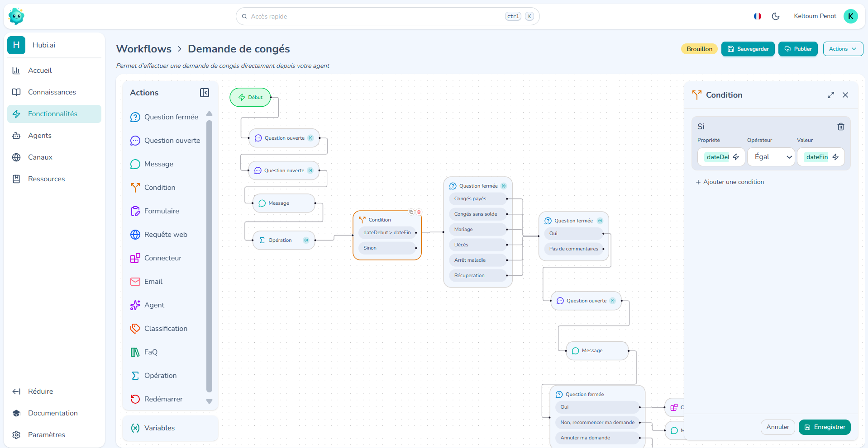Pick the FaQ action
Image resolution: width=868 pixels, height=448 pixels.
[x=144, y=352]
